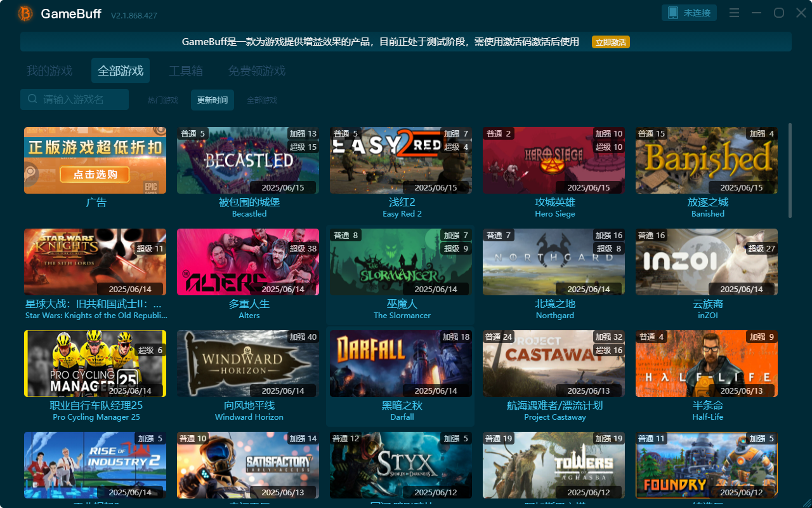Open the hamburger menu in the title bar
The width and height of the screenshot is (812, 508).
pyautogui.click(x=734, y=12)
